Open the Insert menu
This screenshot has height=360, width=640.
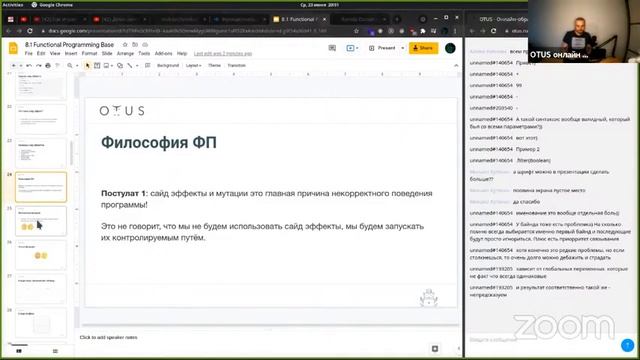tap(71, 53)
